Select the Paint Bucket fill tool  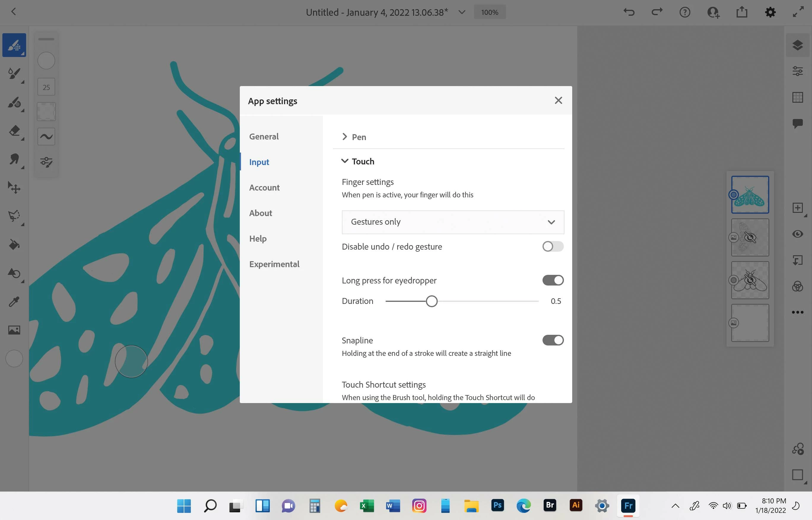pyautogui.click(x=14, y=245)
